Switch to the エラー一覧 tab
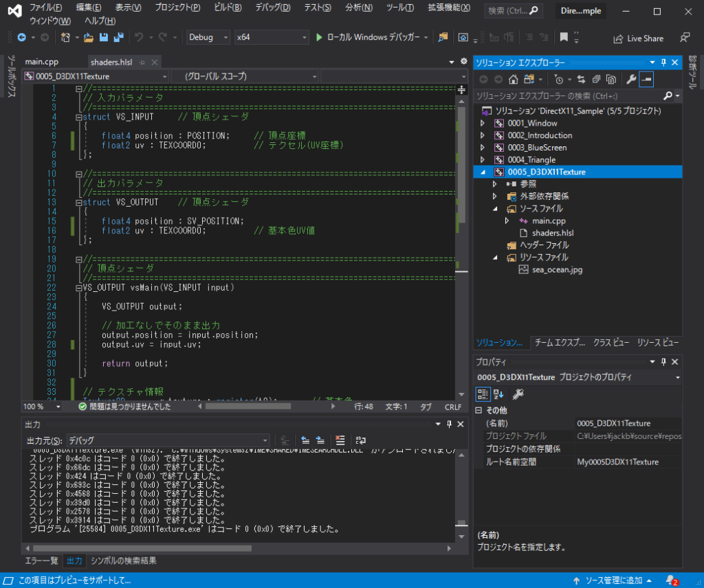704x588 pixels. click(41, 561)
